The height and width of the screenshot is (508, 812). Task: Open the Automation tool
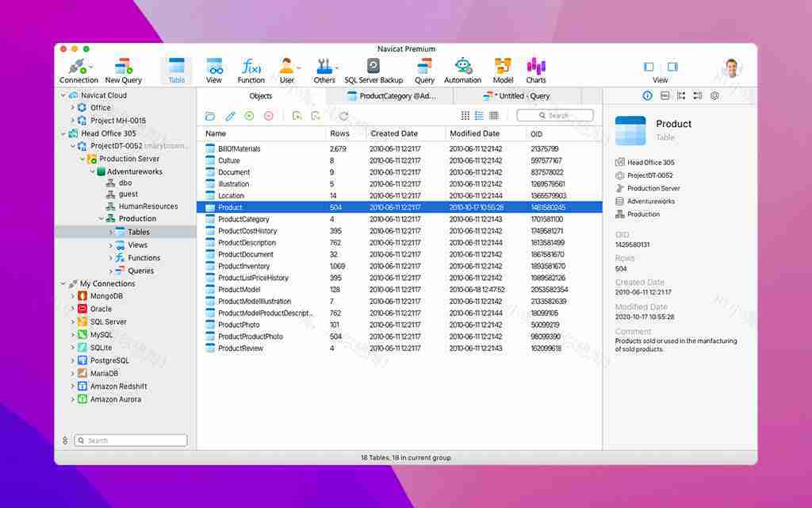coord(462,69)
